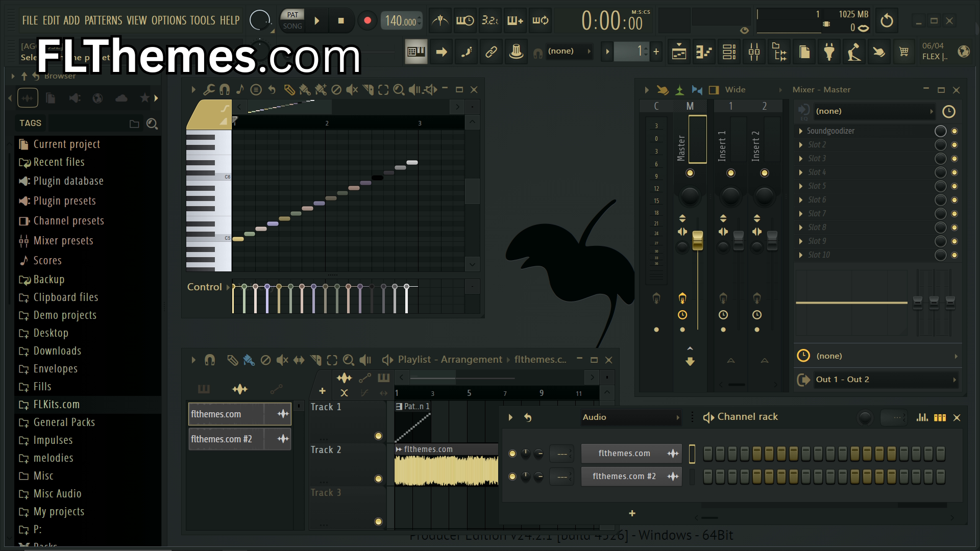
Task: Mute Track 1 in the Playlist
Action: [378, 436]
